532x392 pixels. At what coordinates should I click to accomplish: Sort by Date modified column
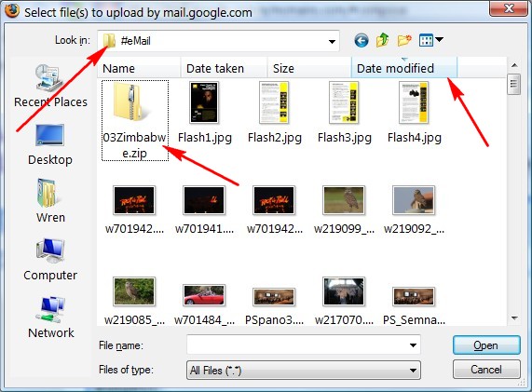tap(404, 69)
